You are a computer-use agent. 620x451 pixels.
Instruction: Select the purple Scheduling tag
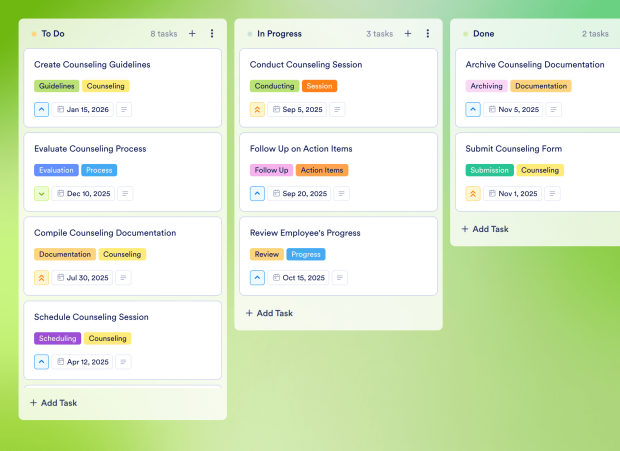coord(57,338)
